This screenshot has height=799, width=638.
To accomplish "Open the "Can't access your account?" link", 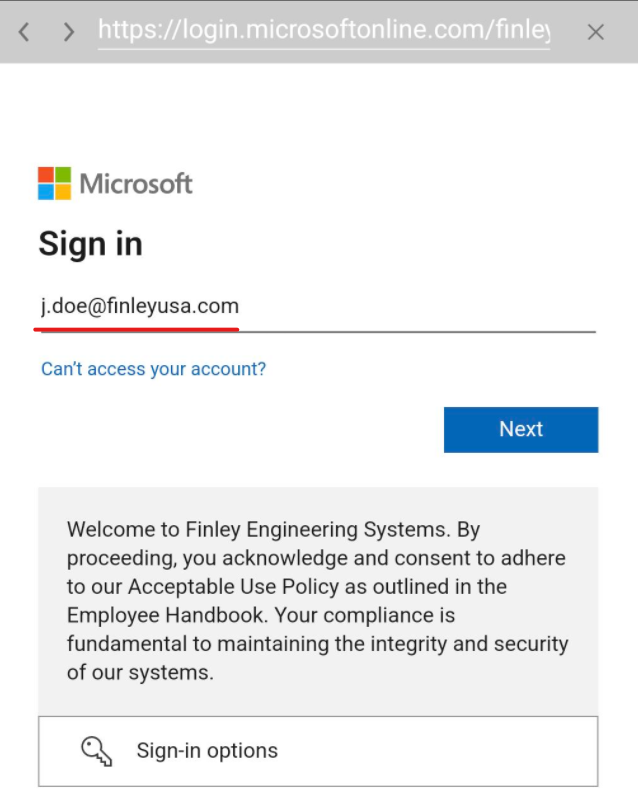I will click(153, 369).
